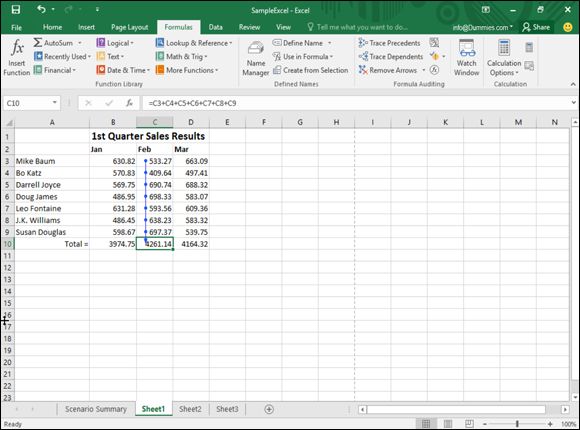Select Normal view button in the status bar

pyautogui.click(x=426, y=424)
